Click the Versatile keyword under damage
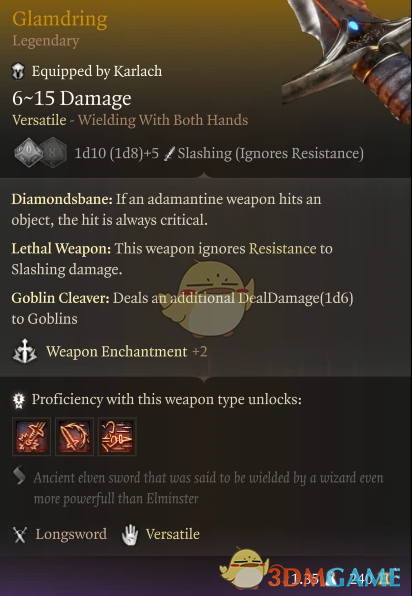 39,120
